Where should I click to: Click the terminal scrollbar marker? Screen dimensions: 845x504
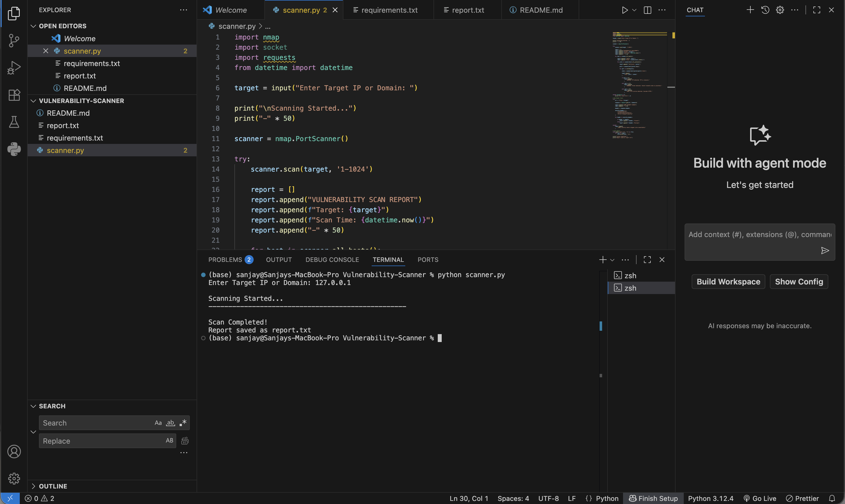coord(601,326)
